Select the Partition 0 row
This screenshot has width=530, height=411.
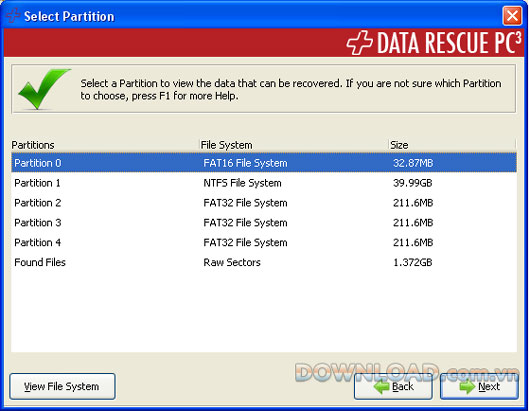click(x=264, y=163)
